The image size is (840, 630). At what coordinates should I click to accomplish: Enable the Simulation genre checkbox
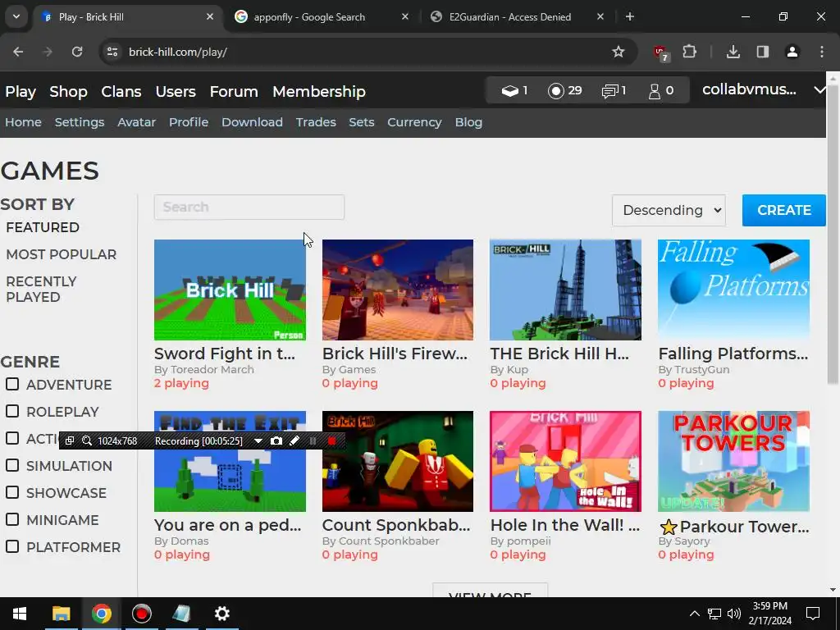coord(12,465)
